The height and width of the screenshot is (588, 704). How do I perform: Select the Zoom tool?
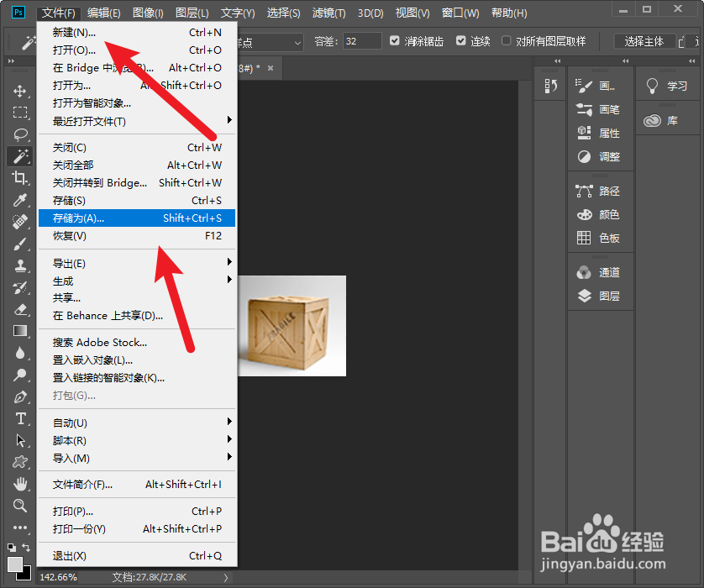pos(20,506)
